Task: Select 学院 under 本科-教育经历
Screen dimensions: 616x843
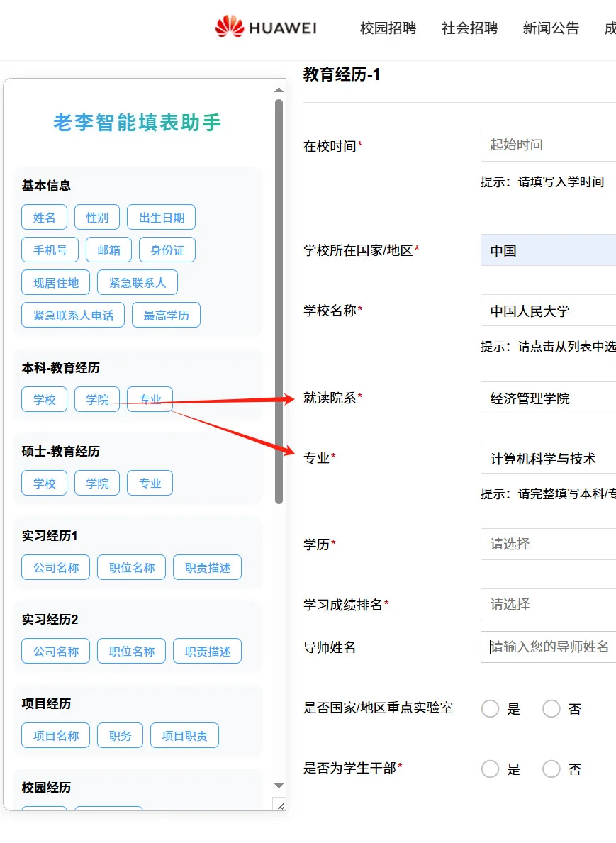Action: (x=96, y=399)
